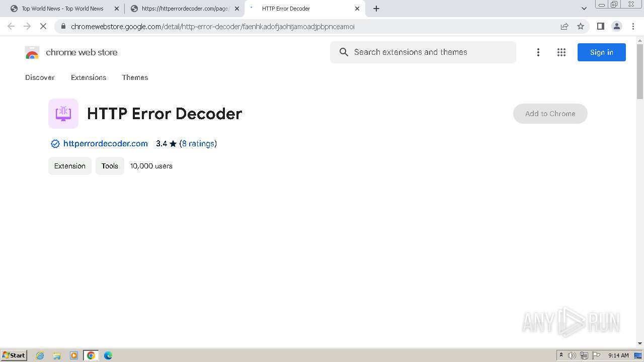Bookmark this page with the star icon

coord(581,26)
